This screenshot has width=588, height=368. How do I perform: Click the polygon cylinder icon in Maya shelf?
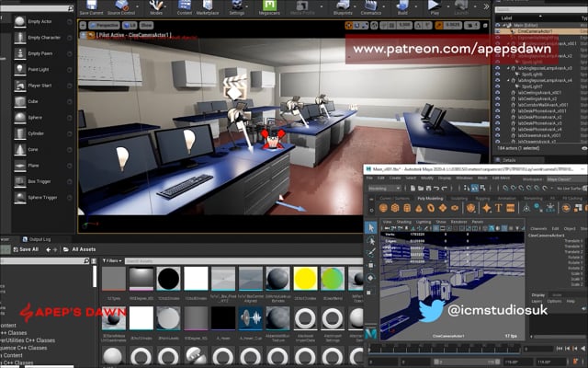click(407, 208)
